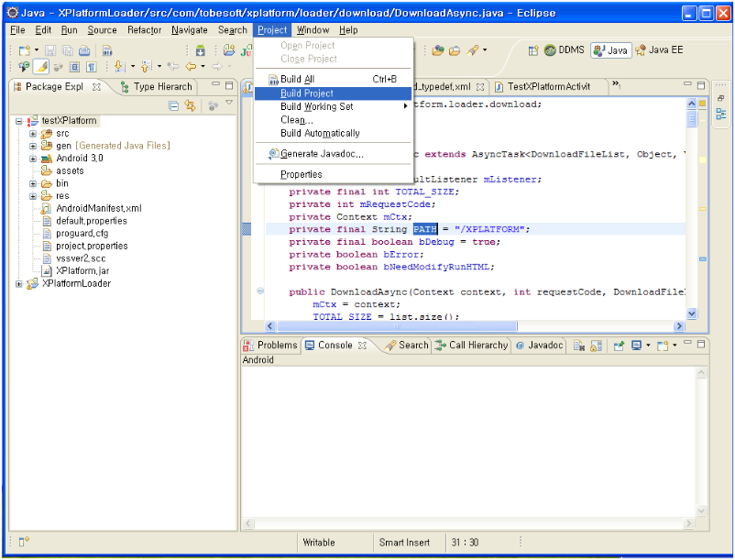
Task: Toggle Mark Occurrences highlighter button
Action: click(41, 67)
